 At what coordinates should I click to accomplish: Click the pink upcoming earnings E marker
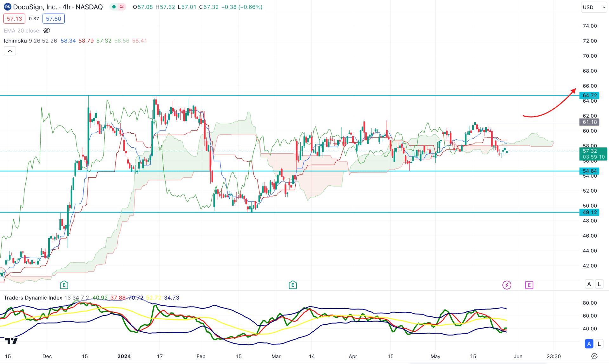529,285
